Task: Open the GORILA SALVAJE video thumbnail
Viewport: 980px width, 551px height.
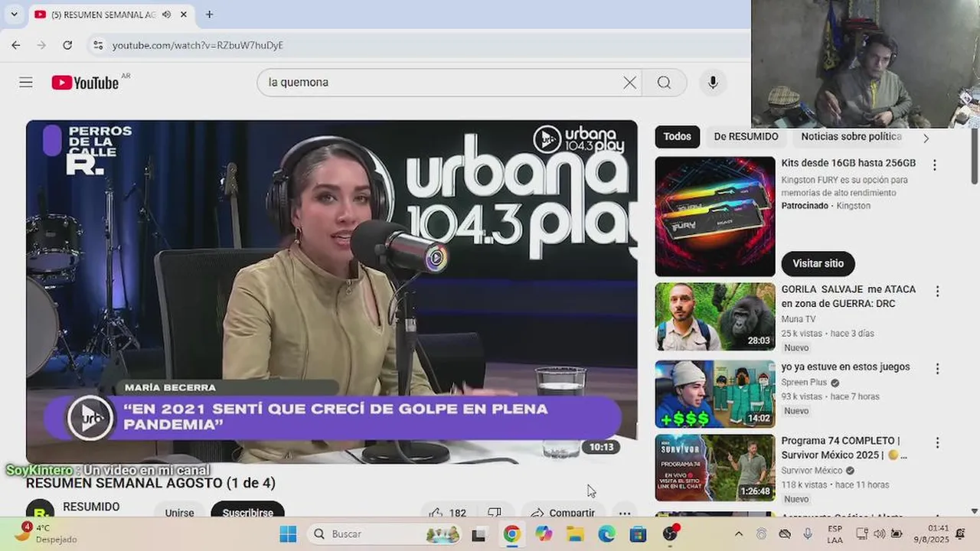Action: [715, 317]
